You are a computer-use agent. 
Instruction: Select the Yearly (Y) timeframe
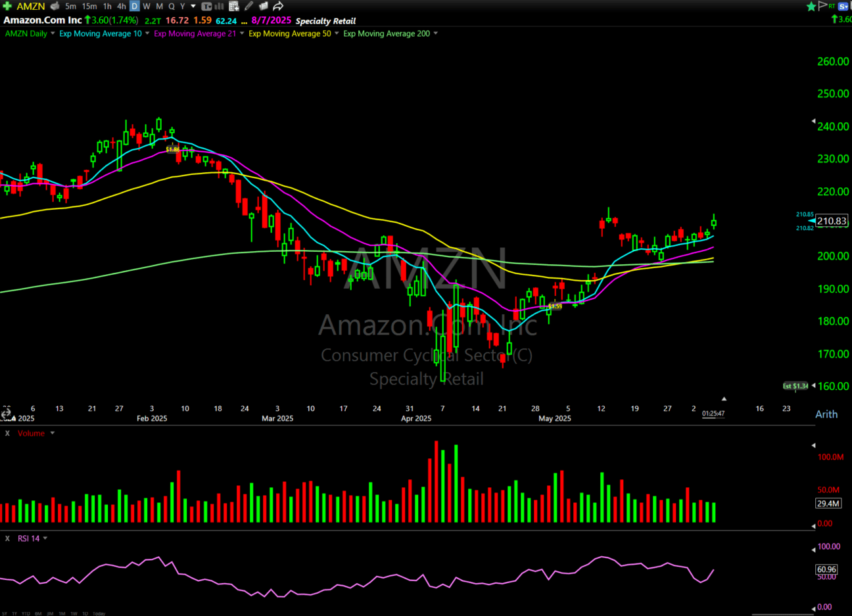[183, 6]
